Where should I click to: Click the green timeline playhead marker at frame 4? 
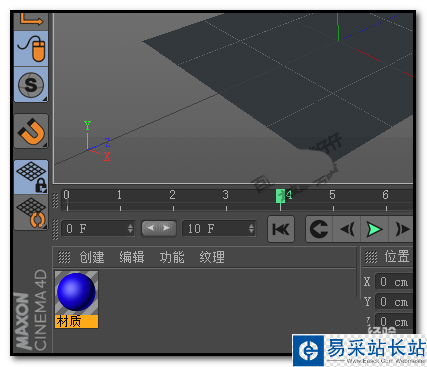coord(280,196)
